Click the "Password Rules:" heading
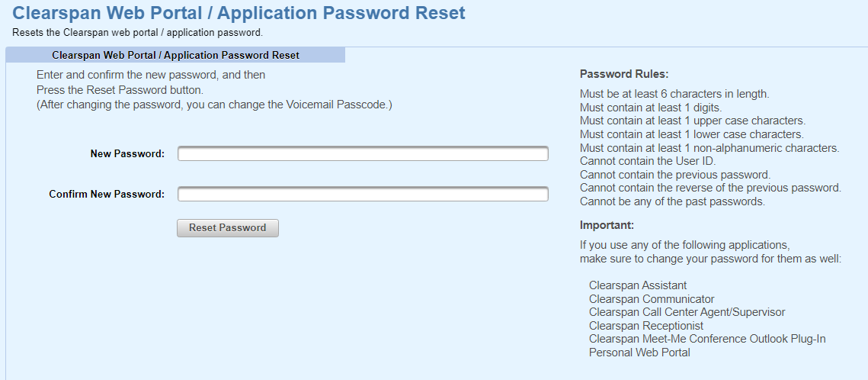Screen dimensions: 868x380 [x=623, y=75]
